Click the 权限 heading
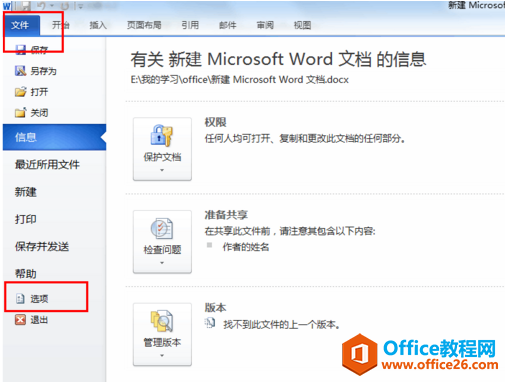 pos(215,122)
